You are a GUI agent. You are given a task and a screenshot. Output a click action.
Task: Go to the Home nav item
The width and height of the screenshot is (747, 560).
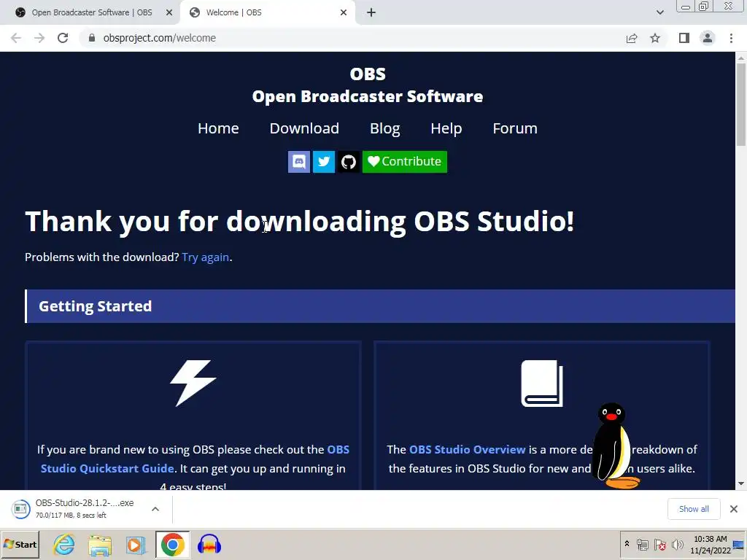[218, 128]
